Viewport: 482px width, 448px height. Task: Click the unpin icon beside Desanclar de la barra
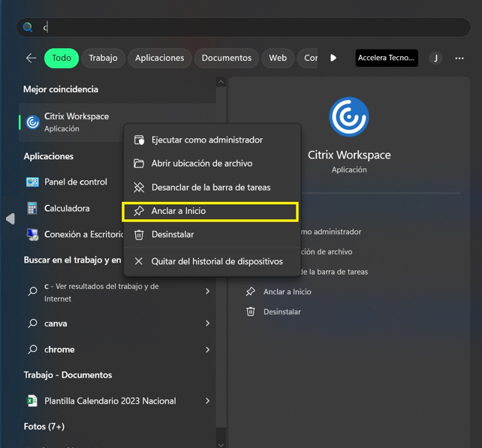[x=139, y=188]
